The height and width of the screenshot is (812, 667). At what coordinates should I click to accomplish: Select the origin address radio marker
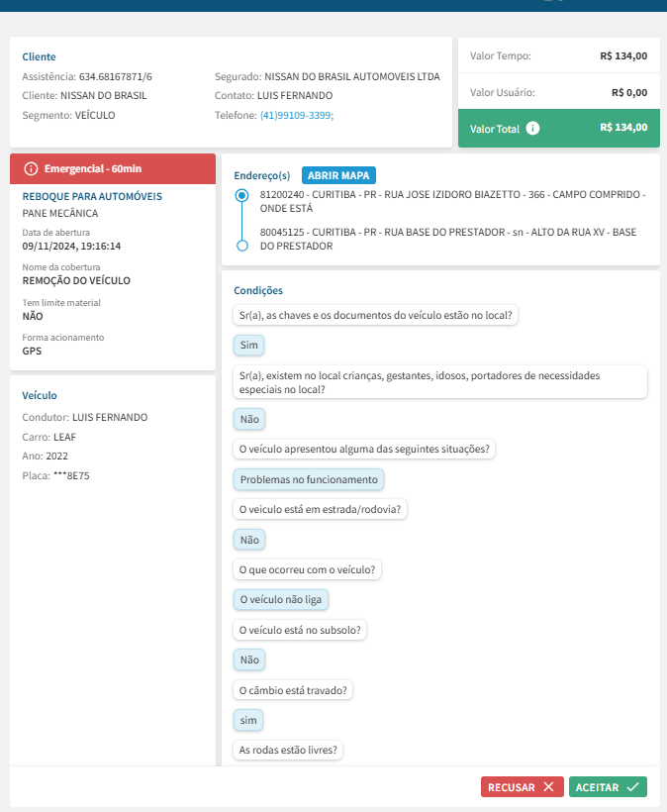(242, 196)
